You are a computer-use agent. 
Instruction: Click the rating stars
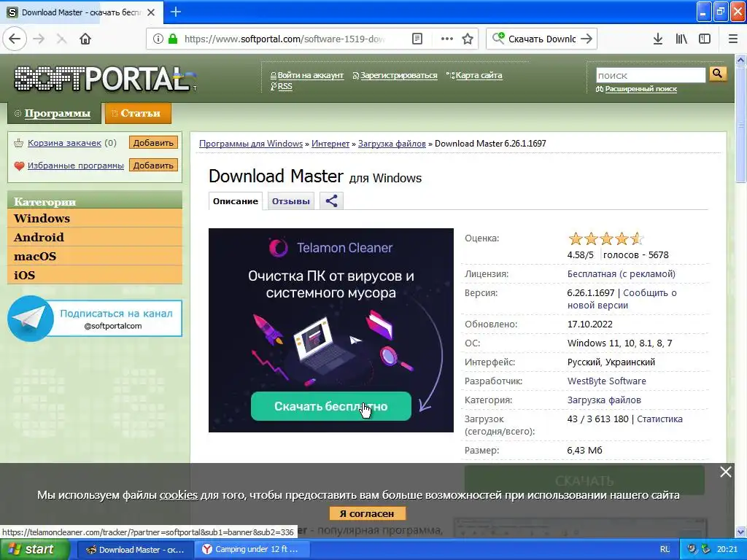[605, 238]
